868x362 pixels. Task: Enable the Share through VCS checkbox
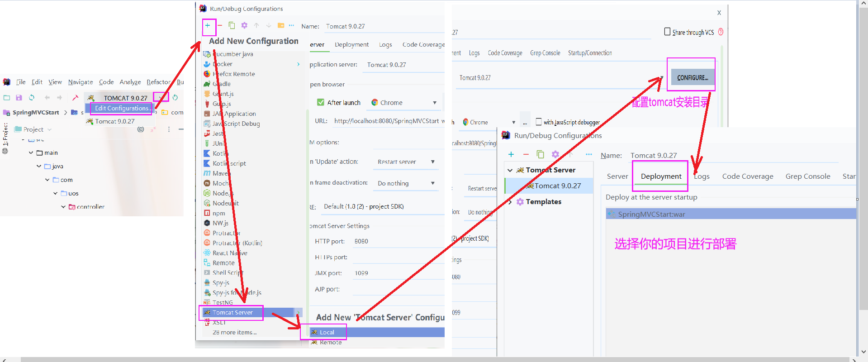(667, 32)
